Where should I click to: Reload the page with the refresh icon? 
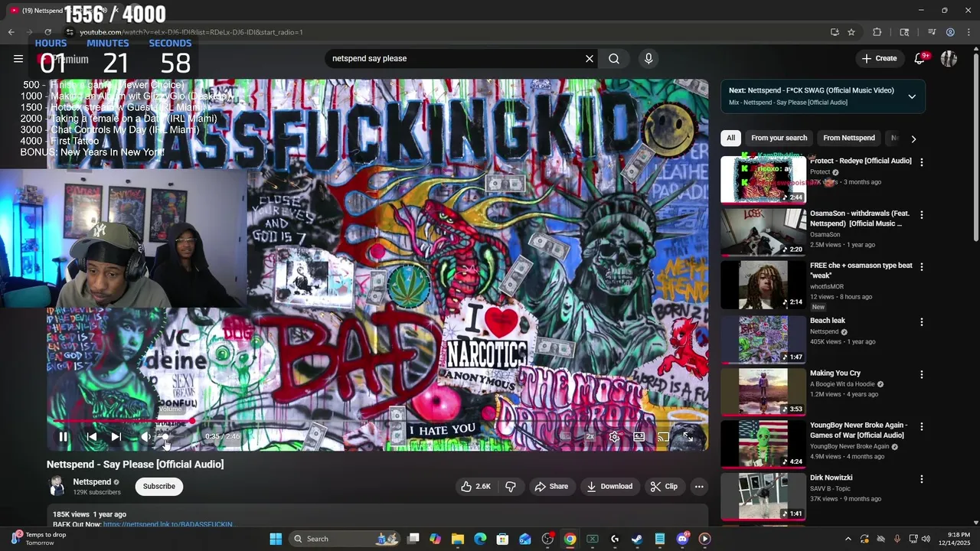(47, 32)
